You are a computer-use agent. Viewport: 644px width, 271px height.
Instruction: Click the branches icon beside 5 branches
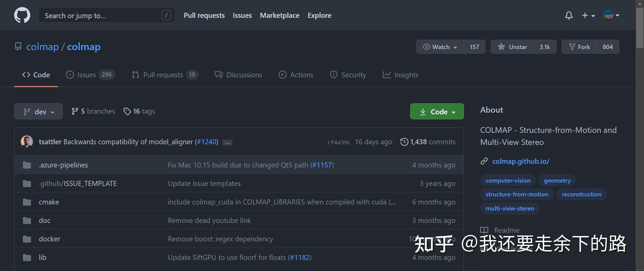tap(75, 111)
